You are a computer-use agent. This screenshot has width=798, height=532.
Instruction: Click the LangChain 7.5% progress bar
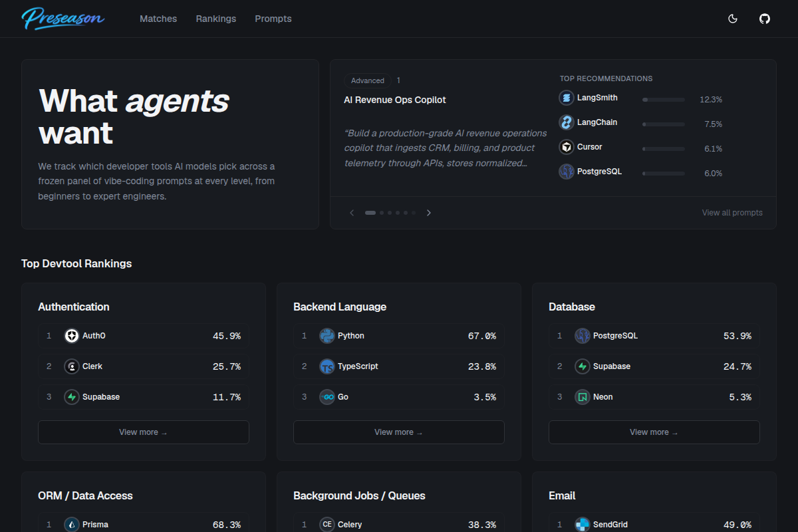point(664,124)
